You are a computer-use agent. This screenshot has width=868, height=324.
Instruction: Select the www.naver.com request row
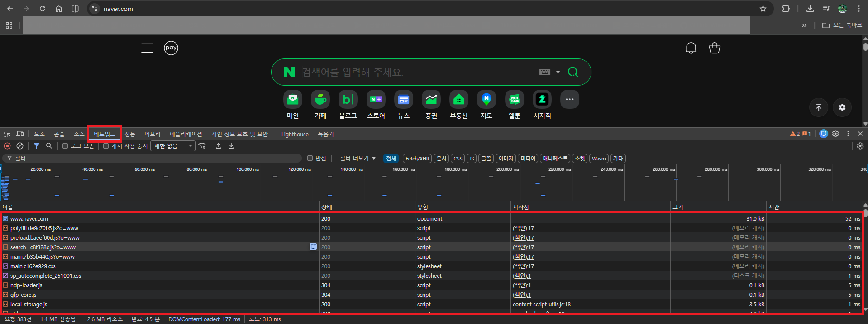(431, 218)
